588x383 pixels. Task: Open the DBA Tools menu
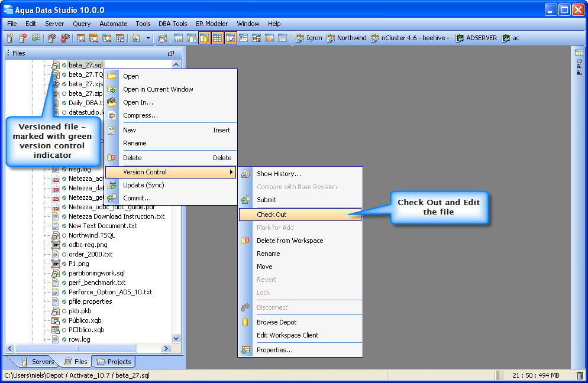pyautogui.click(x=173, y=24)
